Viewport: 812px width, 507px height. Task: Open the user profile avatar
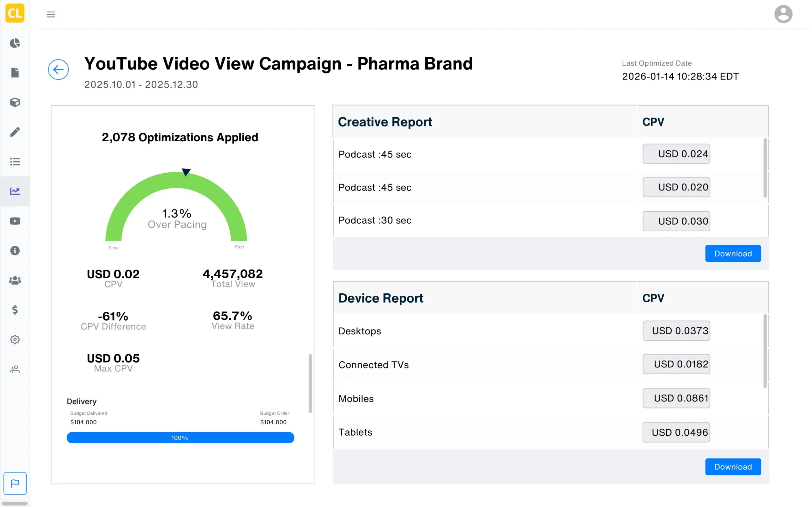783,14
